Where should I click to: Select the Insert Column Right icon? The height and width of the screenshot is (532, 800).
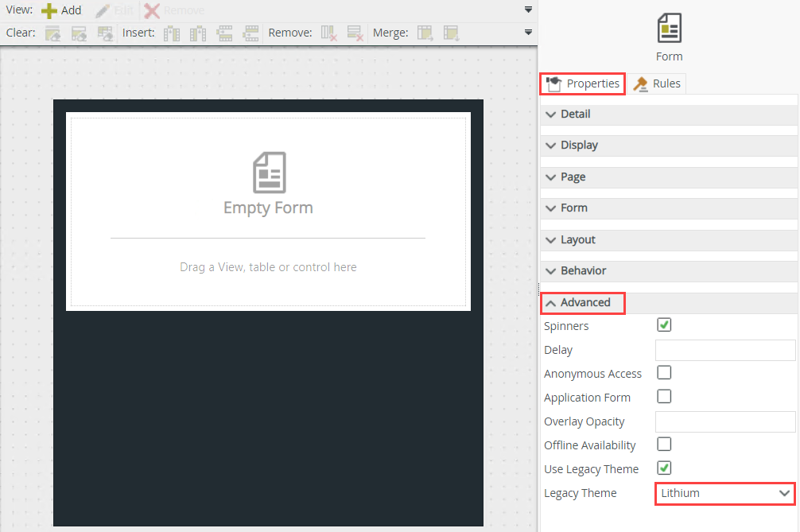click(196, 33)
